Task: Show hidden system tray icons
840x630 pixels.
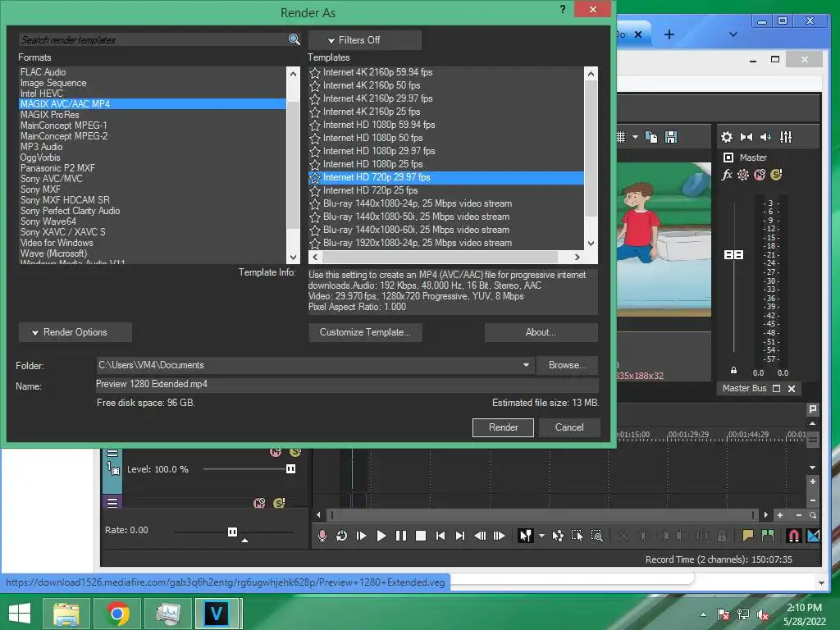Action: coord(703,614)
